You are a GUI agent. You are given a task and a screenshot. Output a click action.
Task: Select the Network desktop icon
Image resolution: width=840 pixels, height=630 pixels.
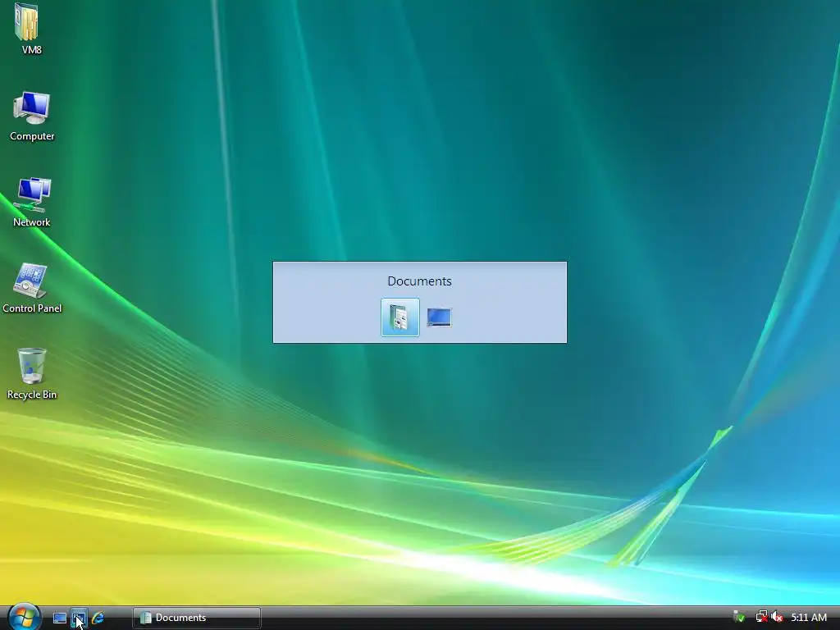[x=32, y=194]
